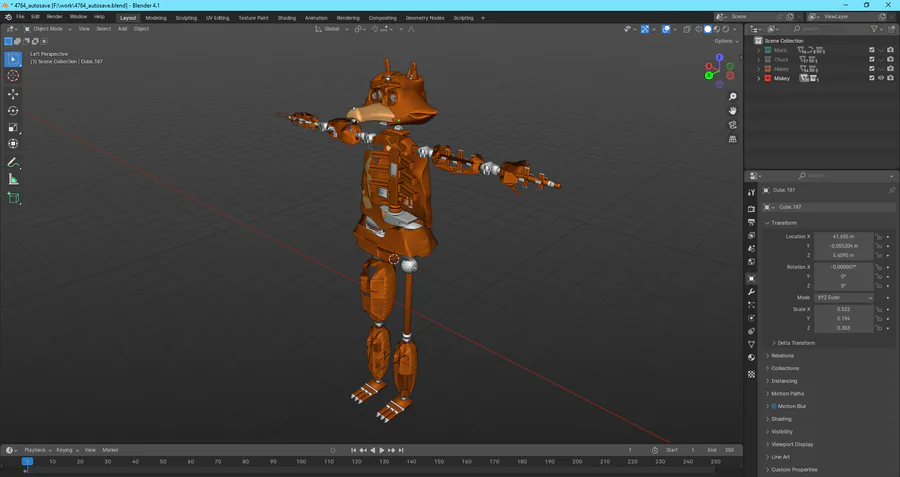Select the Measure tool
Screen dimensions: 900x477
point(13,180)
